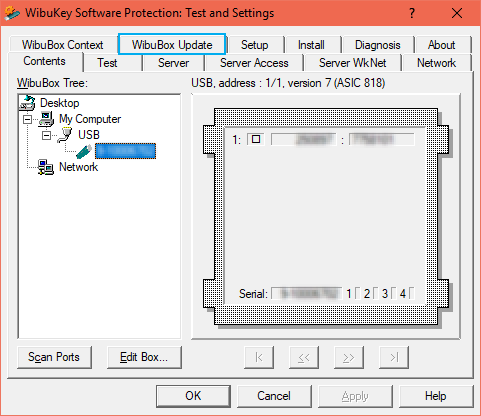Jump to last entry with >| button
Viewport: 481px width, 416px height.
[x=394, y=357]
